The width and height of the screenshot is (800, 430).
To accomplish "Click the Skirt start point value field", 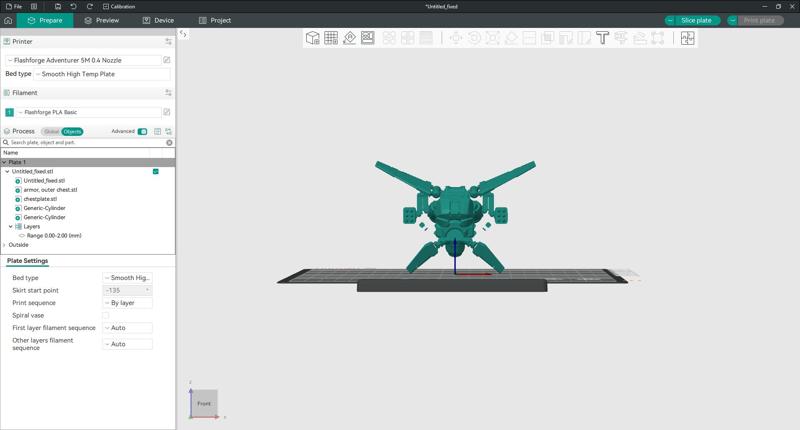I will pyautogui.click(x=127, y=290).
